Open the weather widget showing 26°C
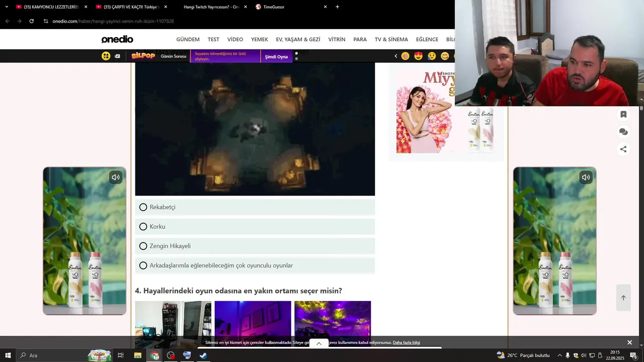The image size is (644, 362). (x=523, y=355)
